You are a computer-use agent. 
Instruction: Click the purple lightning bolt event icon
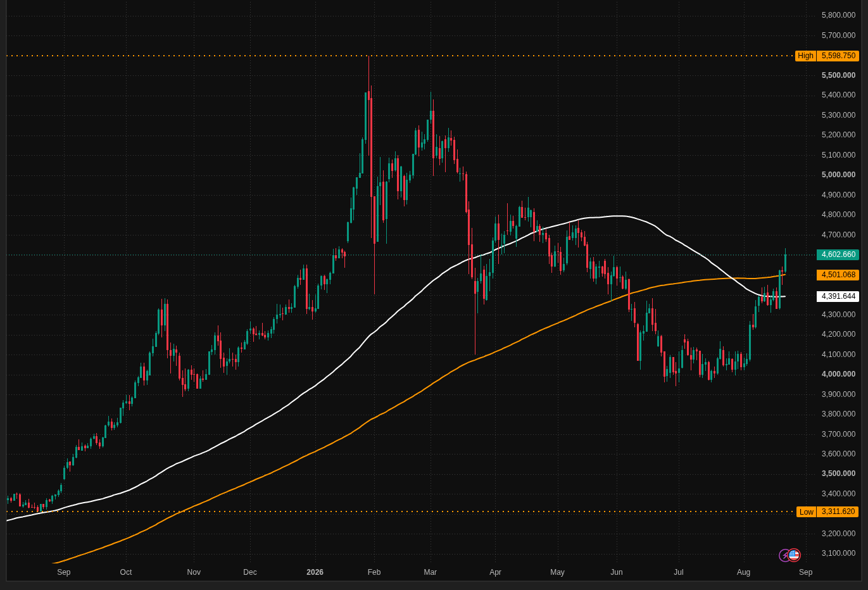[785, 555]
